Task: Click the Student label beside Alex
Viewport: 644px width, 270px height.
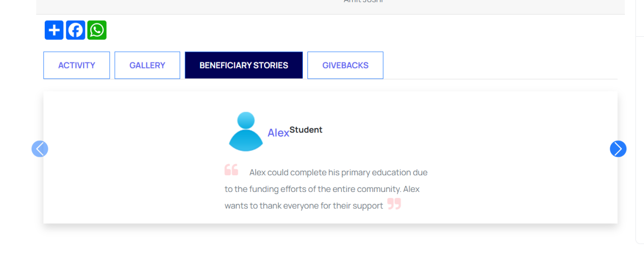Action: click(306, 129)
